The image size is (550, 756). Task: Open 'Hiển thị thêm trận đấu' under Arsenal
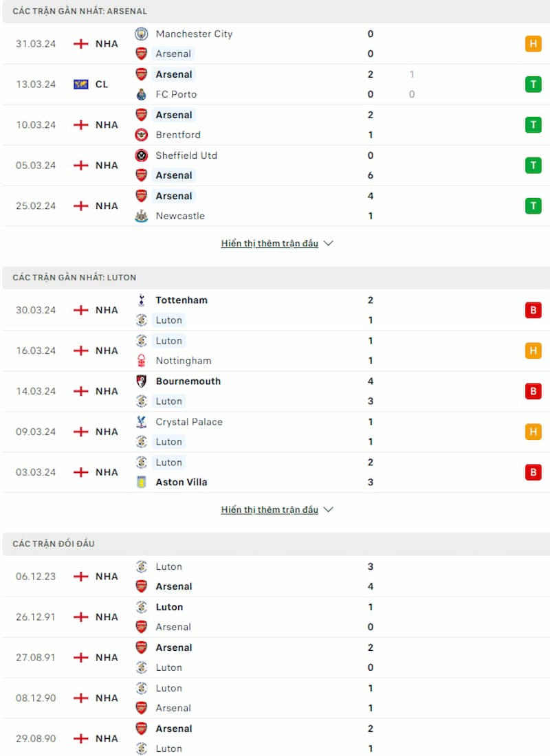pyautogui.click(x=269, y=243)
